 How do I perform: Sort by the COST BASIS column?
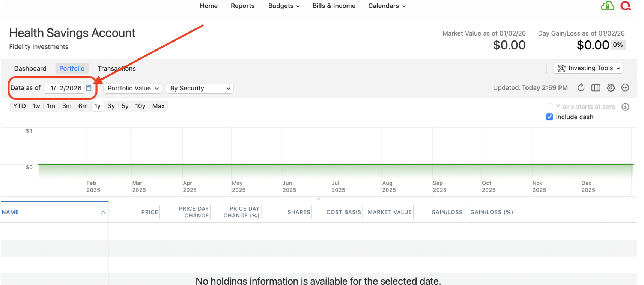tap(344, 212)
